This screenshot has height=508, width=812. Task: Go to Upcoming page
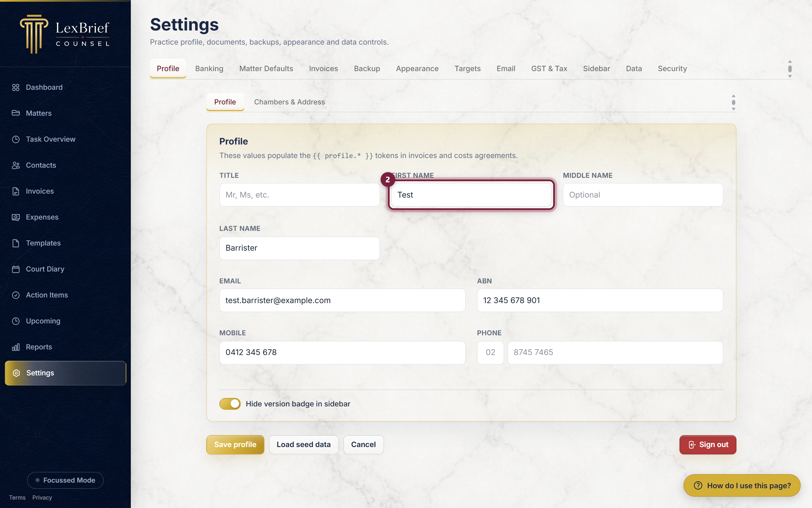[x=65, y=321]
